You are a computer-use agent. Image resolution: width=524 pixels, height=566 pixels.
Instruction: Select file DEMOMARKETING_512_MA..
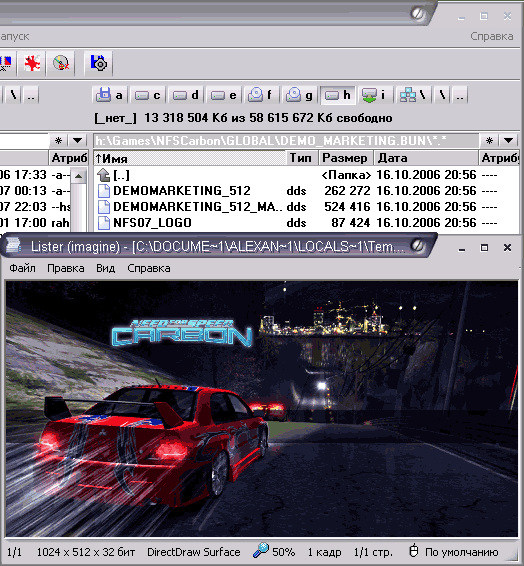[197, 207]
